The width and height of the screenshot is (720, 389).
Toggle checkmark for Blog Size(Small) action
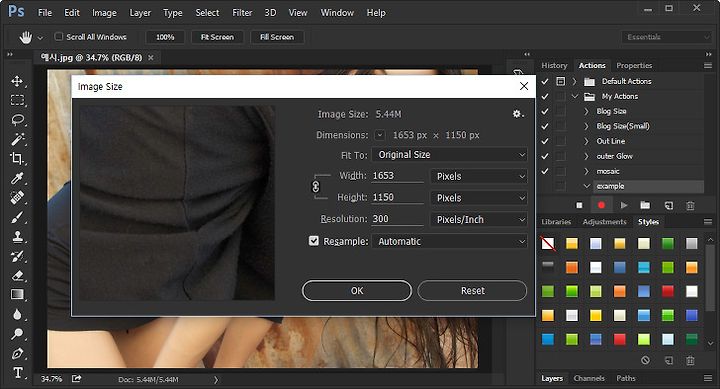coord(545,126)
